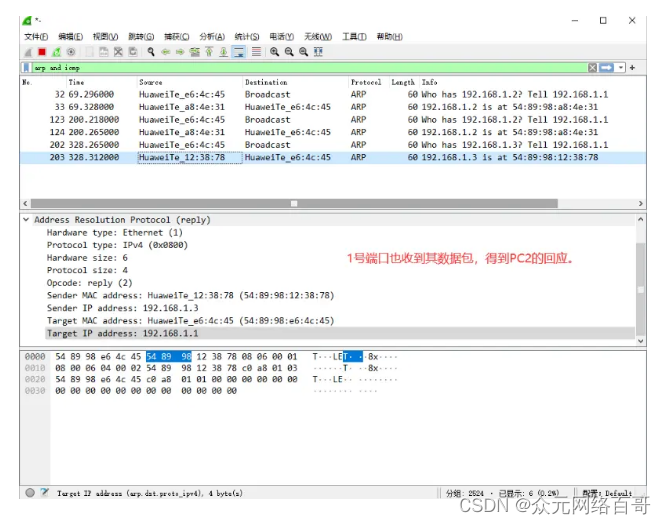This screenshot has height=524, width=666.
Task: Click the Start capture shark fin icon
Action: click(28, 52)
